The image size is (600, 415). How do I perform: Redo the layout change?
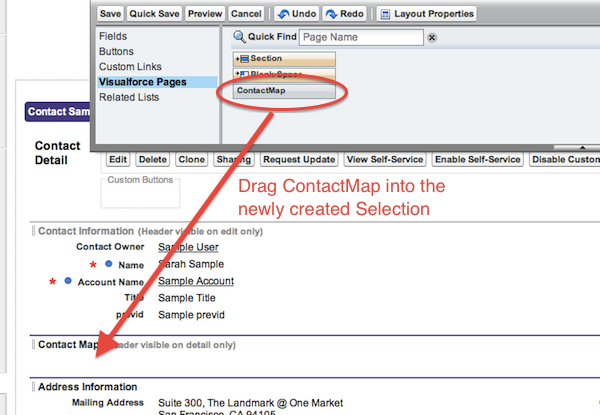click(x=344, y=14)
